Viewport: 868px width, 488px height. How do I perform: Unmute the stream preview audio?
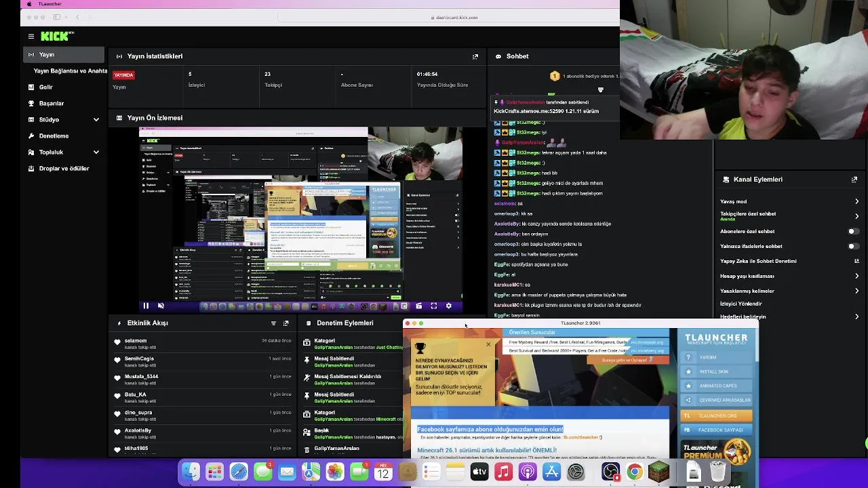[x=161, y=306]
